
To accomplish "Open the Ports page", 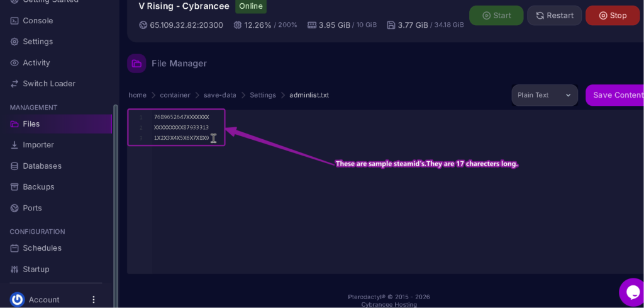I will pos(32,208).
